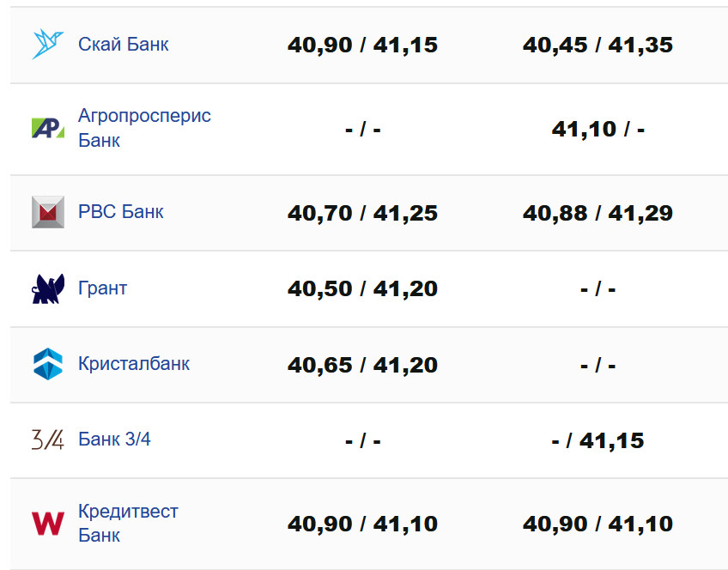The image size is (728, 570).
Task: Click Банк 3/4 rate - / 41,15
Action: (x=598, y=441)
